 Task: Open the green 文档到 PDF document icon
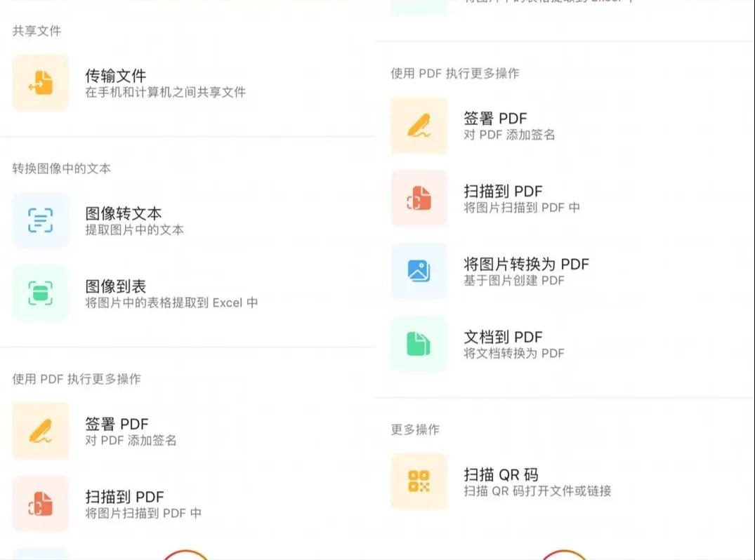[x=419, y=345]
